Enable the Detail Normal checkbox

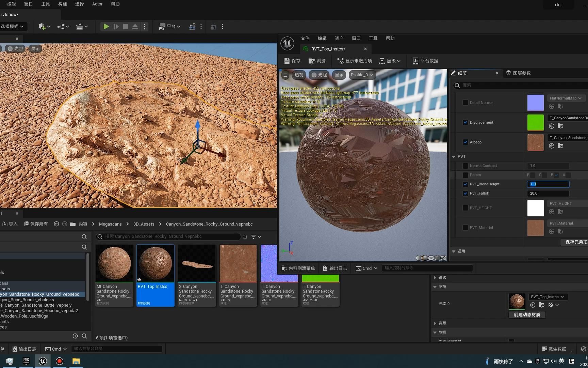click(x=465, y=103)
